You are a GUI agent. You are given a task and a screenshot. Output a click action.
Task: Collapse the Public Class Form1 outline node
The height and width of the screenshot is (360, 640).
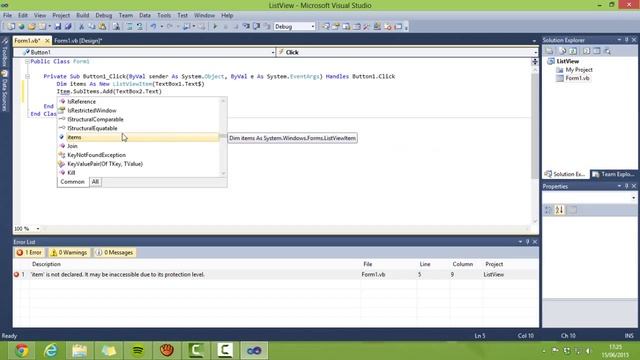(27, 62)
